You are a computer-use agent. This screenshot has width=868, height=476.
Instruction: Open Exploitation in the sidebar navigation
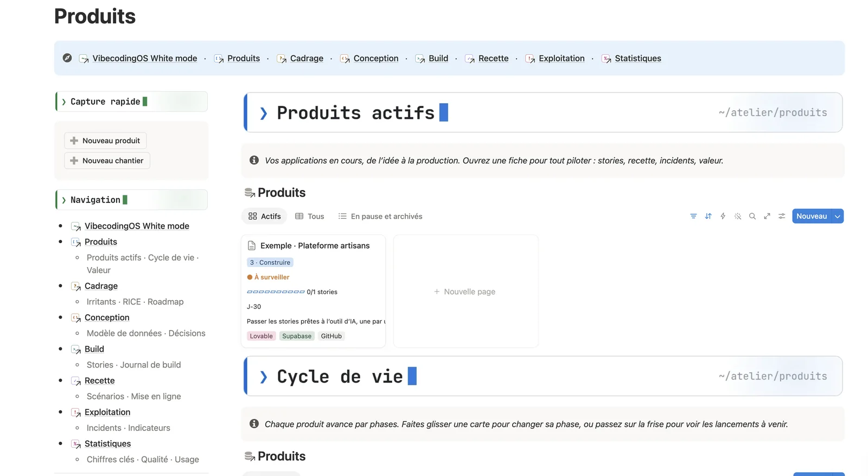pyautogui.click(x=107, y=412)
